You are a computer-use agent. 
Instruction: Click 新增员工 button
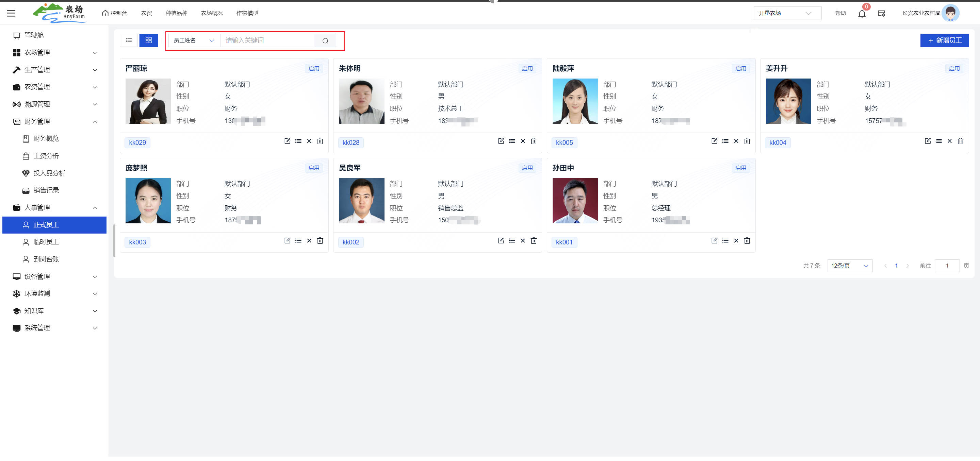pos(944,40)
